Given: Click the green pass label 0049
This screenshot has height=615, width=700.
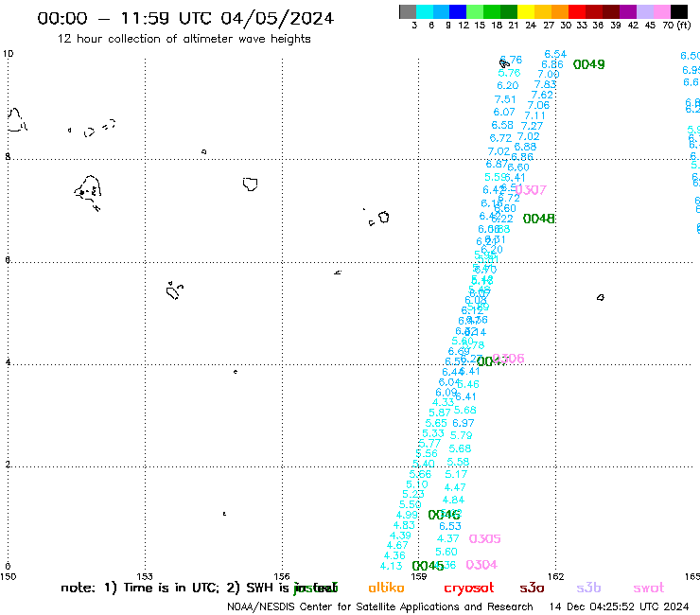Looking at the screenshot, I should [588, 64].
